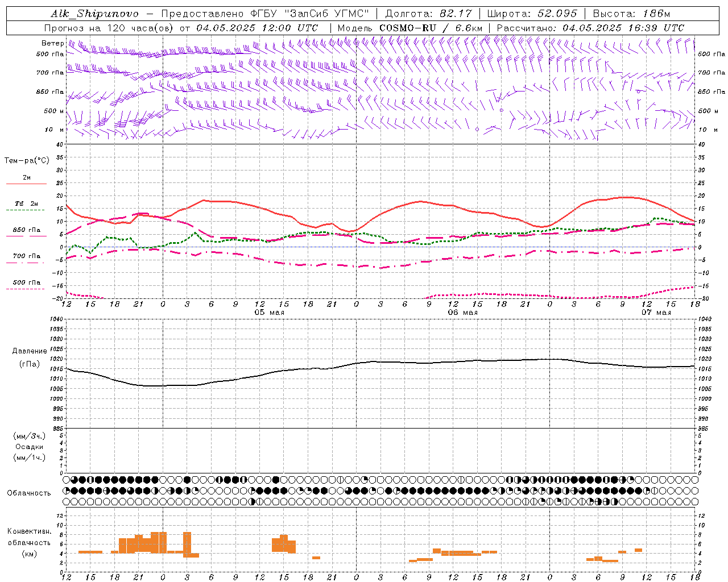Click the 'Конвективн.' convective cloud label

click(x=30, y=531)
